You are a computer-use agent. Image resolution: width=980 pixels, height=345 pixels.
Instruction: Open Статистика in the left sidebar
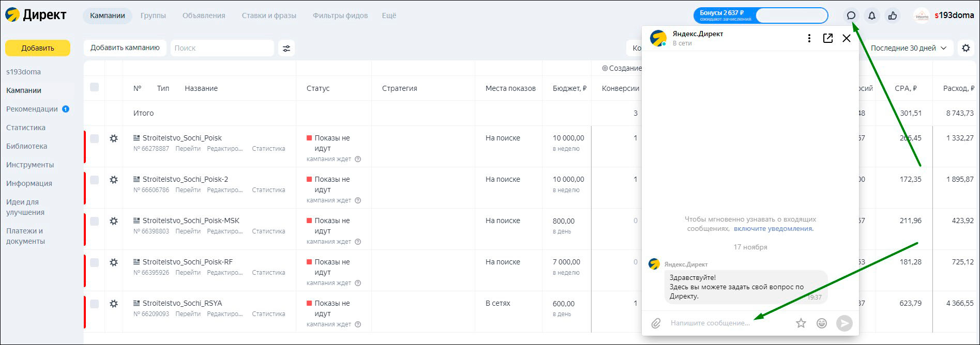(26, 128)
